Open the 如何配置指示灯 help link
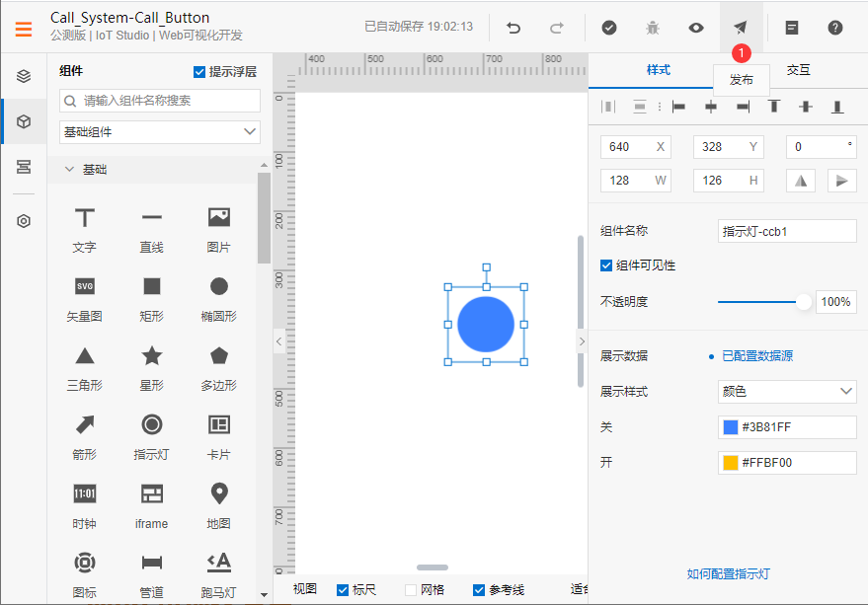This screenshot has width=868, height=605. (728, 574)
